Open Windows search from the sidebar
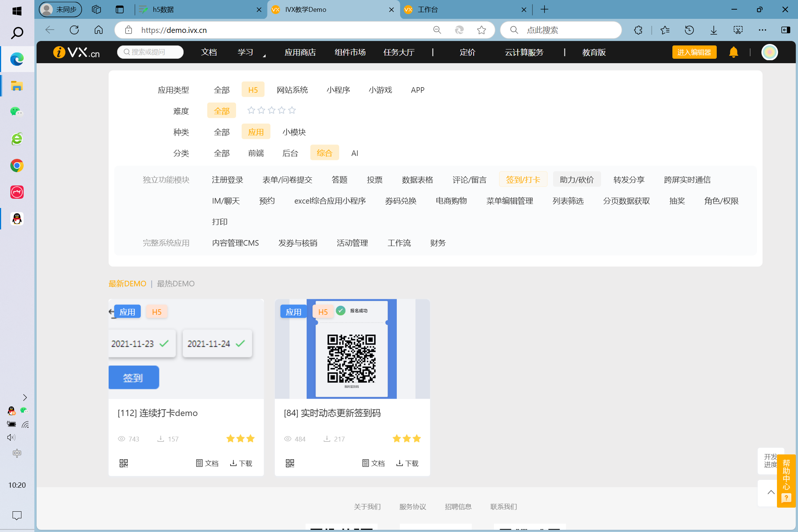The width and height of the screenshot is (798, 532). pos(17,33)
